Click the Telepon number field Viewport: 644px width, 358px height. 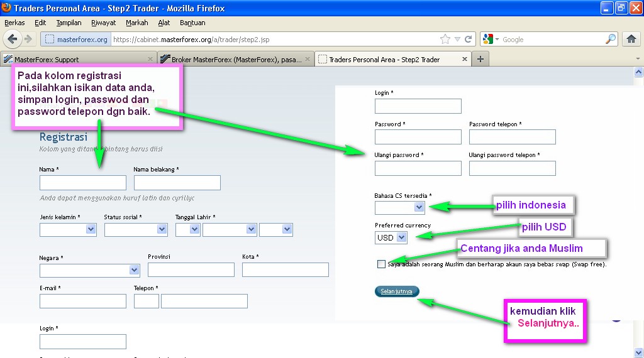tap(204, 301)
